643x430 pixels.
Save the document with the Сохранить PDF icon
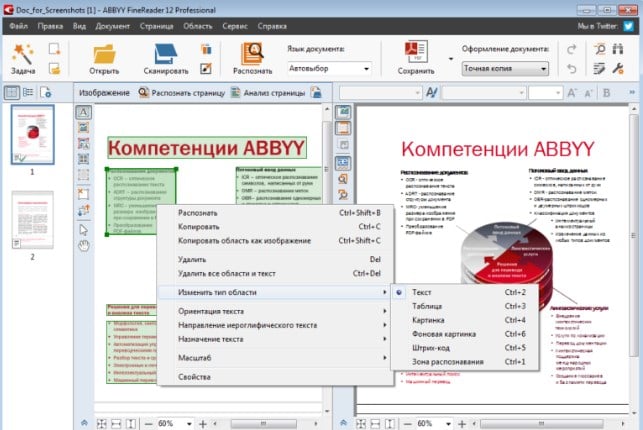tap(416, 52)
